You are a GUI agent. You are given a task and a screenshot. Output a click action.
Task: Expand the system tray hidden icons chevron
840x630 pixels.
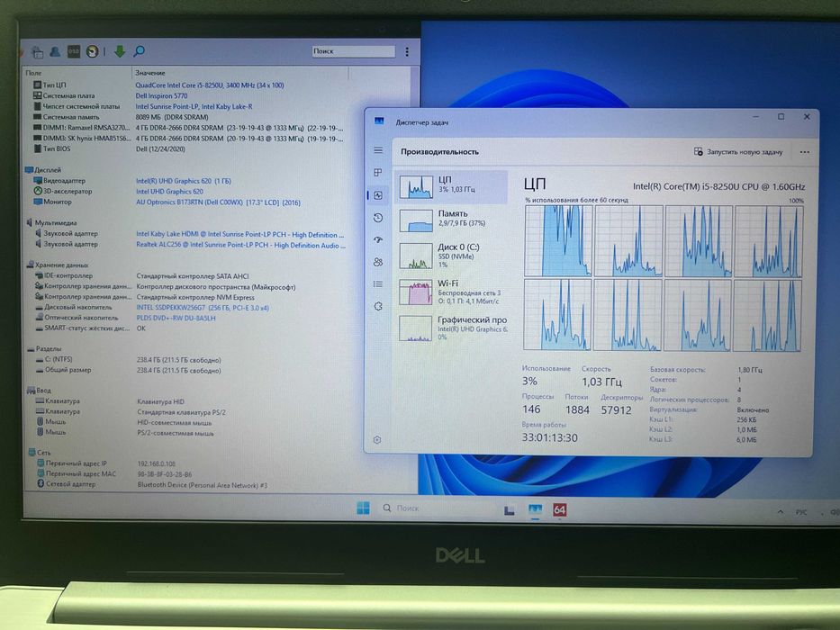[x=781, y=512]
